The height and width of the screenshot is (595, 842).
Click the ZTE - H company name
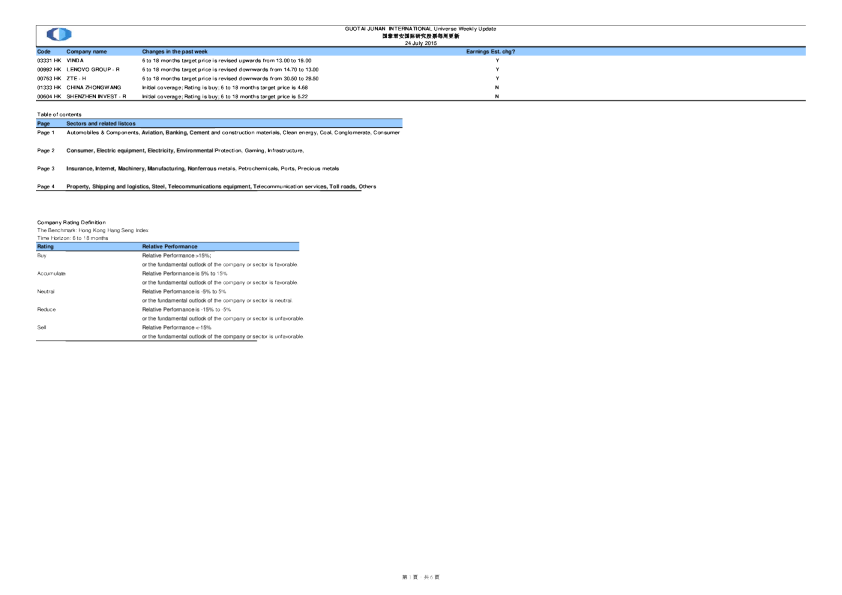tap(76, 78)
